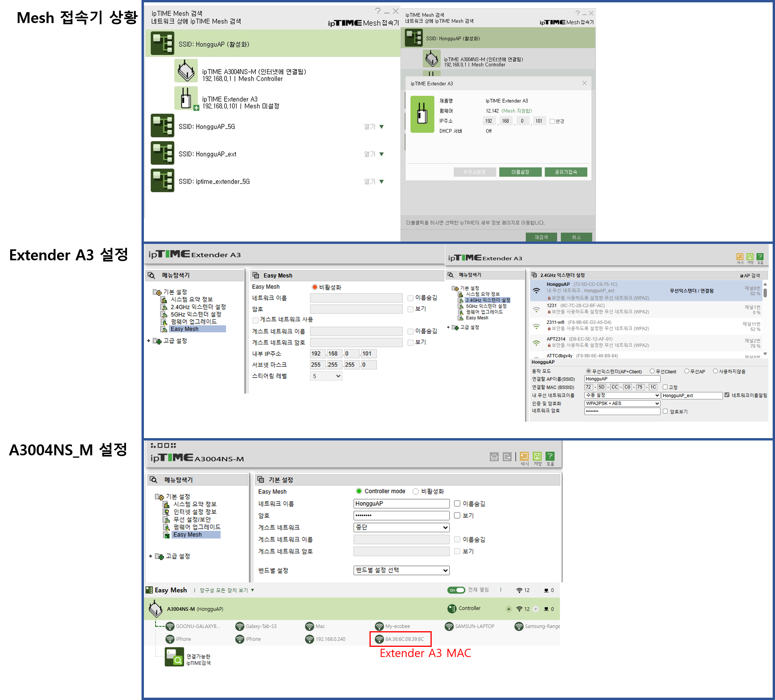The image size is (775, 700).
Task: Open the 망구성 모든 장치 보기 dropdown
Action: (227, 591)
